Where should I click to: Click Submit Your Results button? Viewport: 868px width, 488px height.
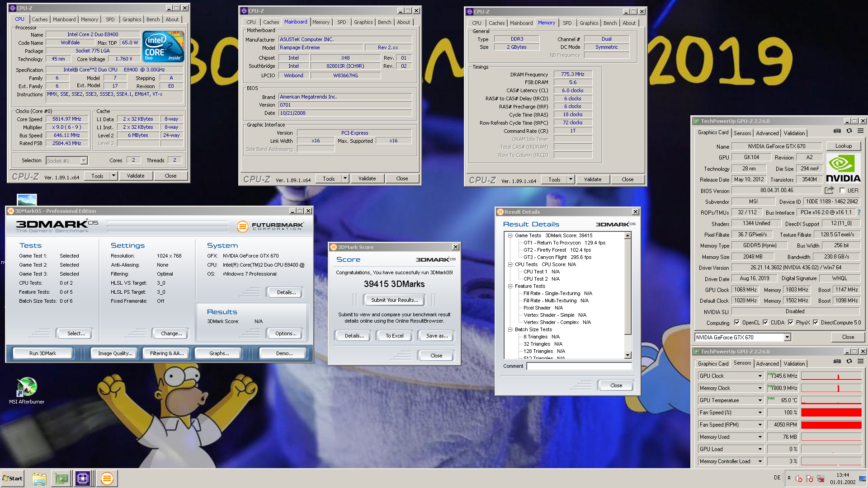coord(394,300)
